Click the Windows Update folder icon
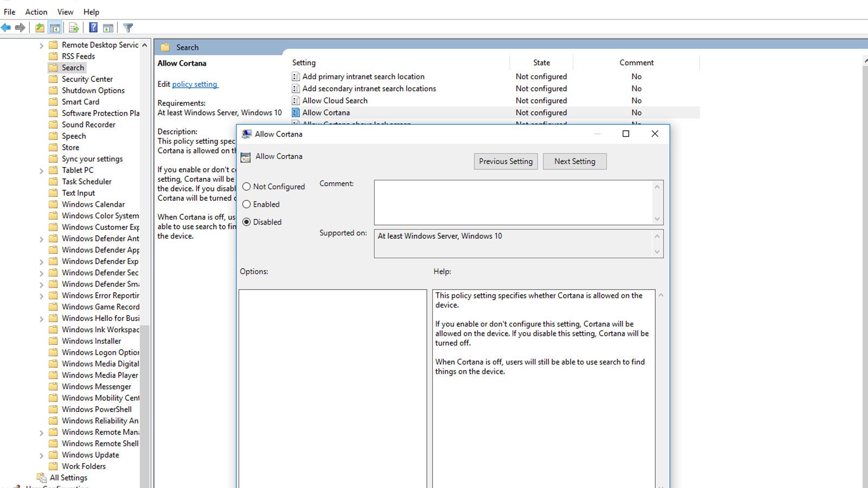Screen dimensions: 868x488 [x=53, y=455]
